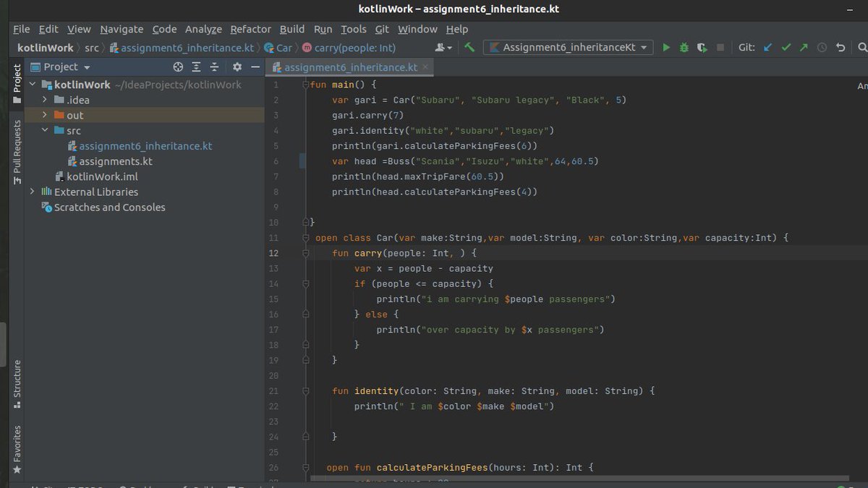
Task: Hide the Project tool window with minus icon
Action: [255, 67]
